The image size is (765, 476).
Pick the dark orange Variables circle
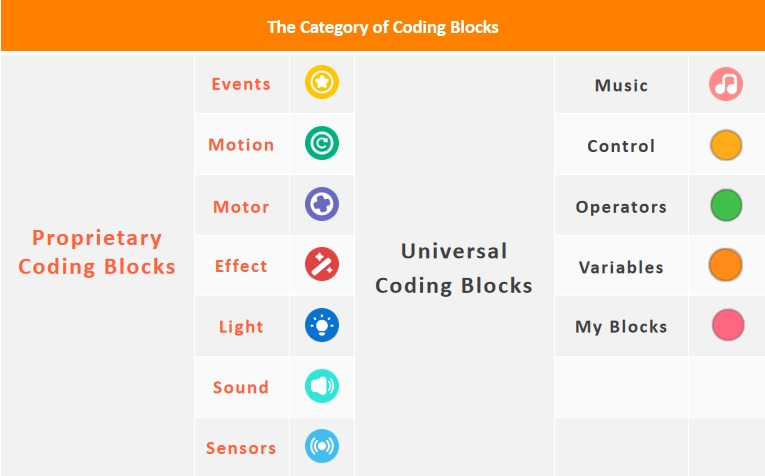(x=726, y=266)
